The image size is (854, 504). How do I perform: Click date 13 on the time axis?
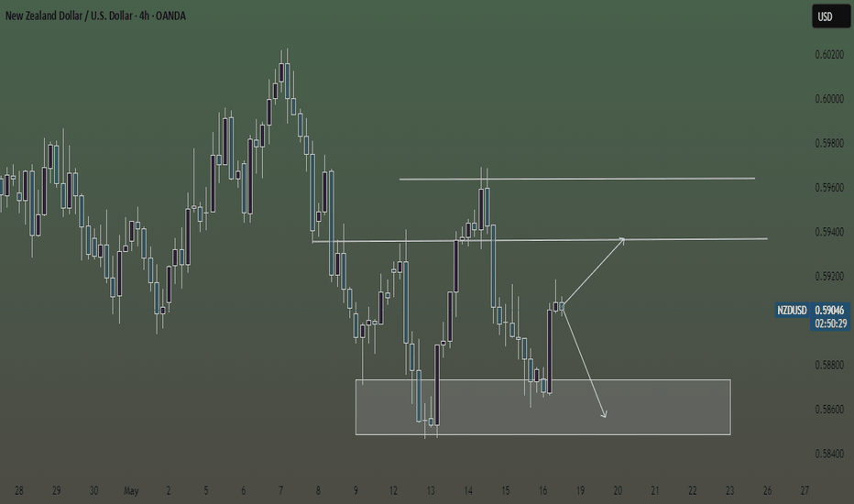tap(431, 490)
